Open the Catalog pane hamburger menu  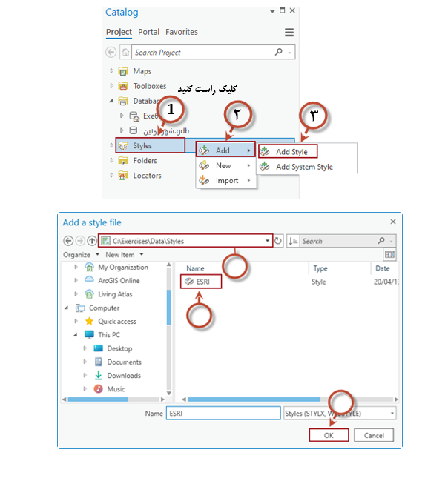[289, 33]
